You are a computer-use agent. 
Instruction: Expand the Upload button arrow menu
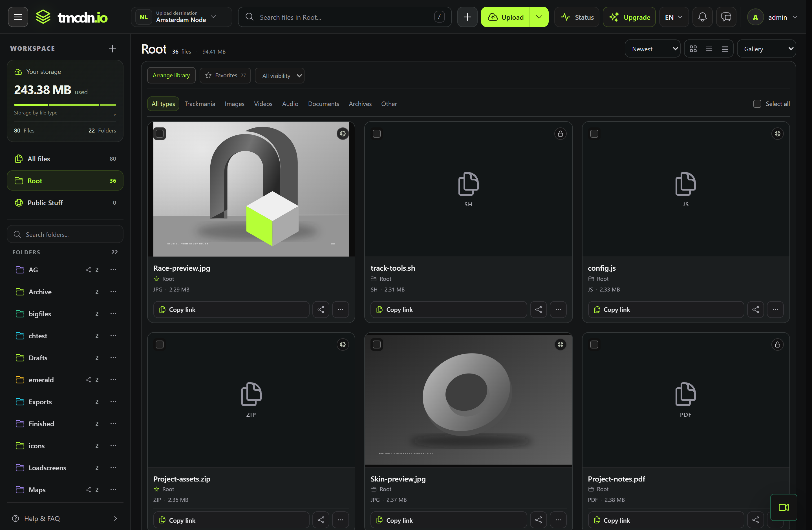539,17
